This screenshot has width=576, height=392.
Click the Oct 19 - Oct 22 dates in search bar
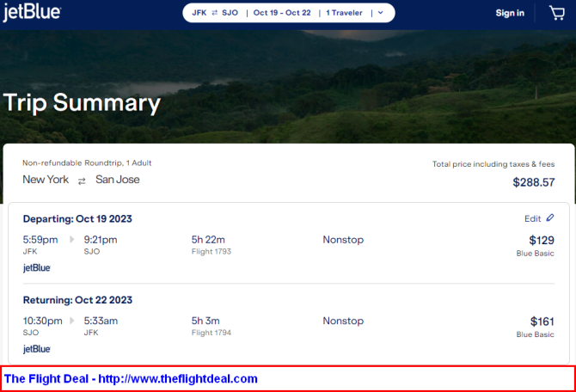pos(282,13)
